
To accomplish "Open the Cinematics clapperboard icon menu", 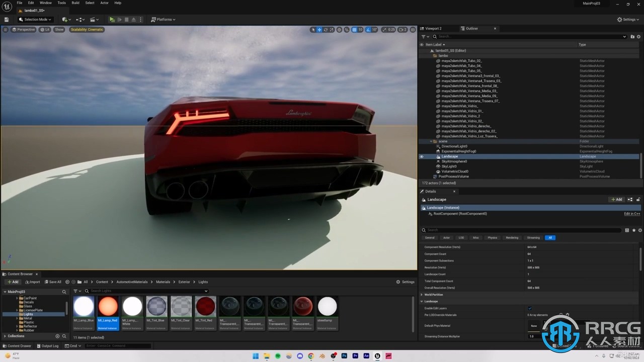I will tap(95, 20).
